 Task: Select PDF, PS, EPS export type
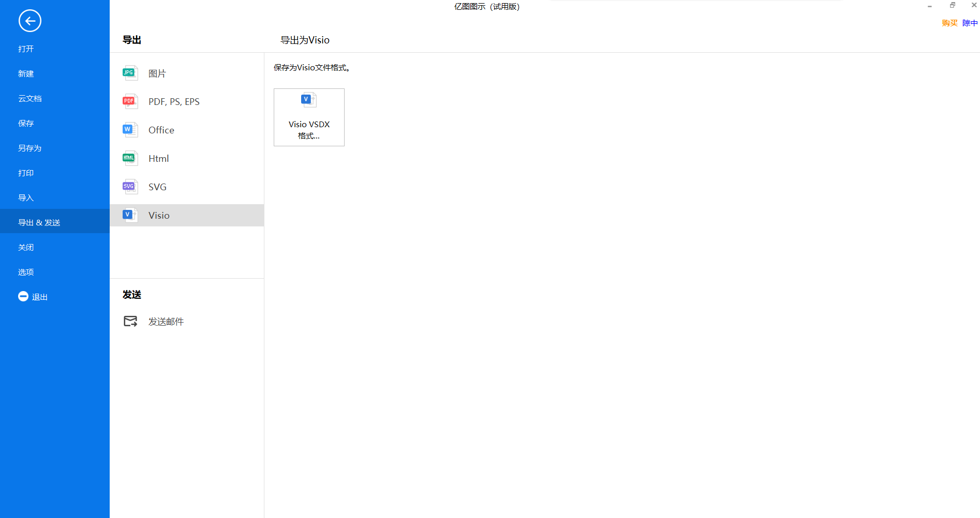174,102
